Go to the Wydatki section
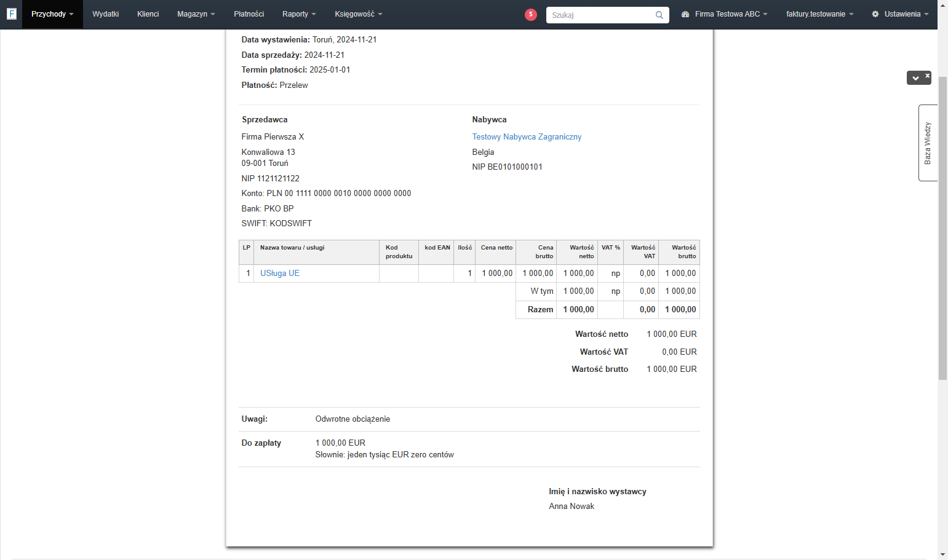948x560 pixels. pos(105,14)
